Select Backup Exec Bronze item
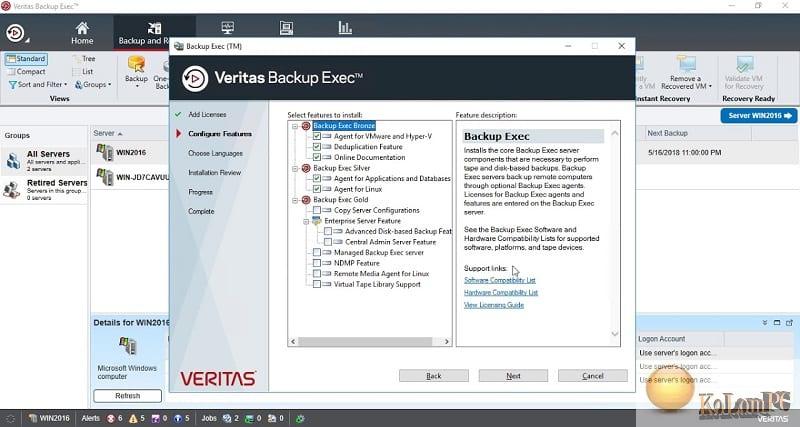 click(344, 125)
